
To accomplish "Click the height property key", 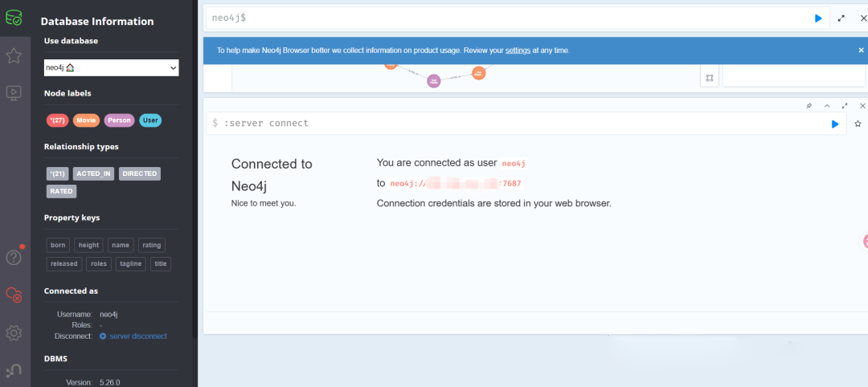I will pyautogui.click(x=88, y=245).
